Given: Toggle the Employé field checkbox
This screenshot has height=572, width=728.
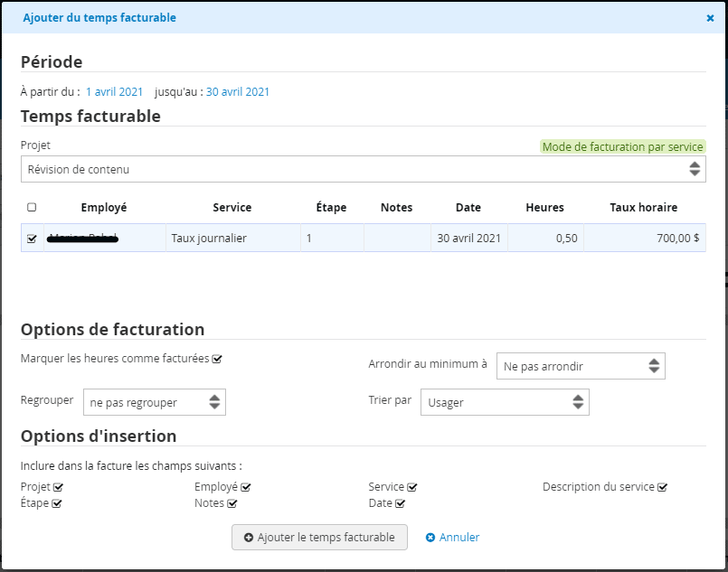Looking at the screenshot, I should 246,487.
